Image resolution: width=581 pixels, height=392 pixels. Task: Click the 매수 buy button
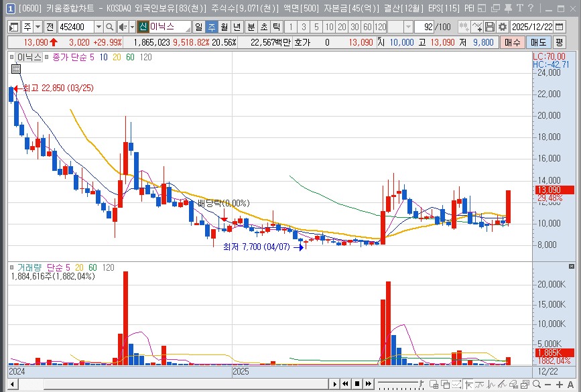click(513, 42)
